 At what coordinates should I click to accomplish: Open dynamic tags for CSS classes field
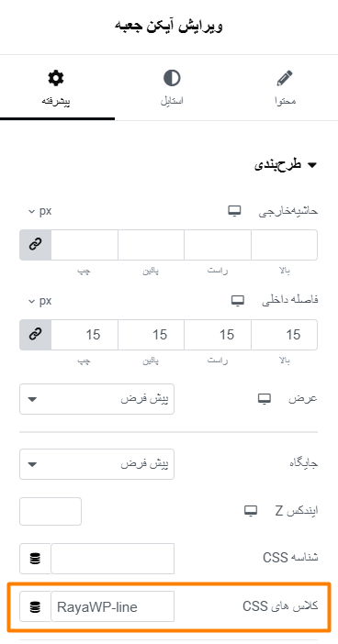36,606
